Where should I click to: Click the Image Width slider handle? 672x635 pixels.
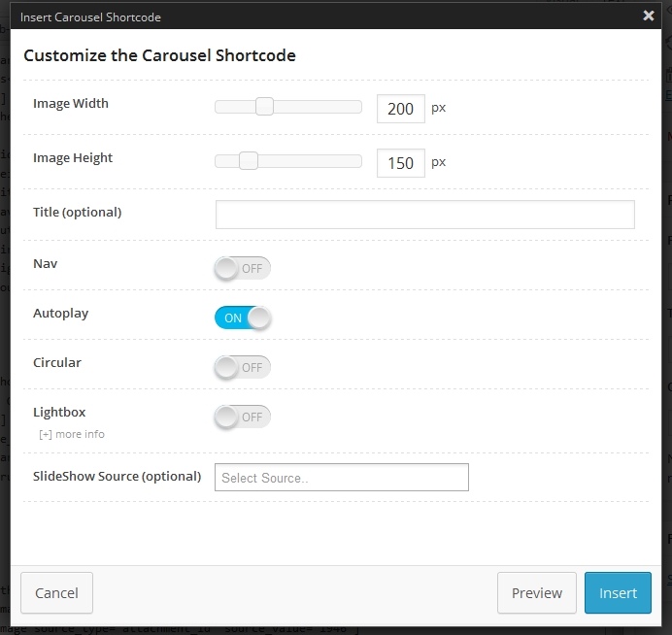pyautogui.click(x=264, y=107)
